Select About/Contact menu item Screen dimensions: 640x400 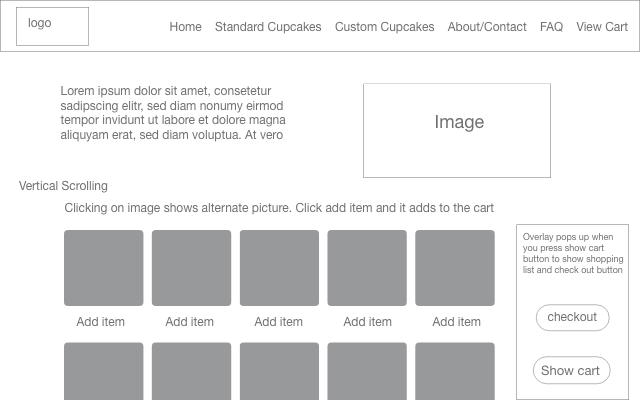coord(487,27)
